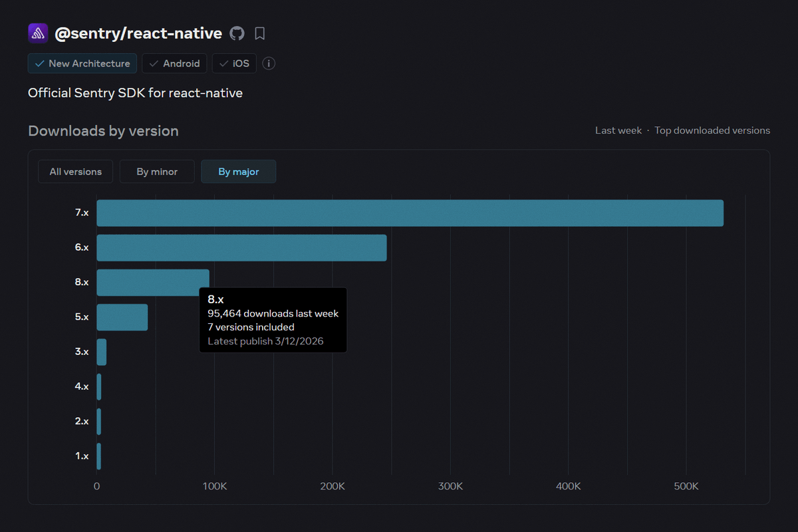Click the 3.x axis label
The height and width of the screenshot is (532, 798).
(x=82, y=352)
